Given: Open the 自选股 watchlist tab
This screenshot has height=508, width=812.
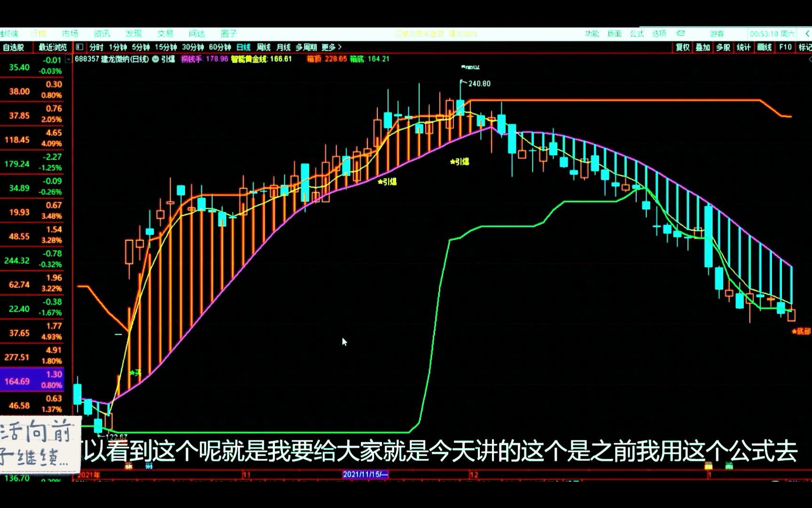Looking at the screenshot, I should [x=13, y=47].
